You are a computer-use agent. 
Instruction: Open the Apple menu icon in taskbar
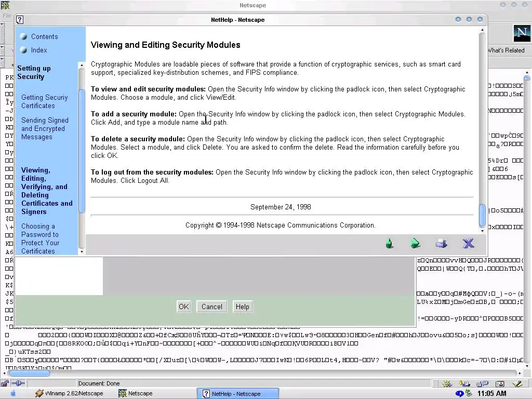point(13,394)
